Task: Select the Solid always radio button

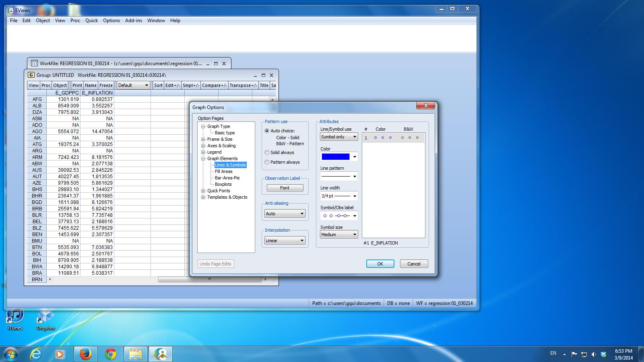Action: tap(267, 152)
